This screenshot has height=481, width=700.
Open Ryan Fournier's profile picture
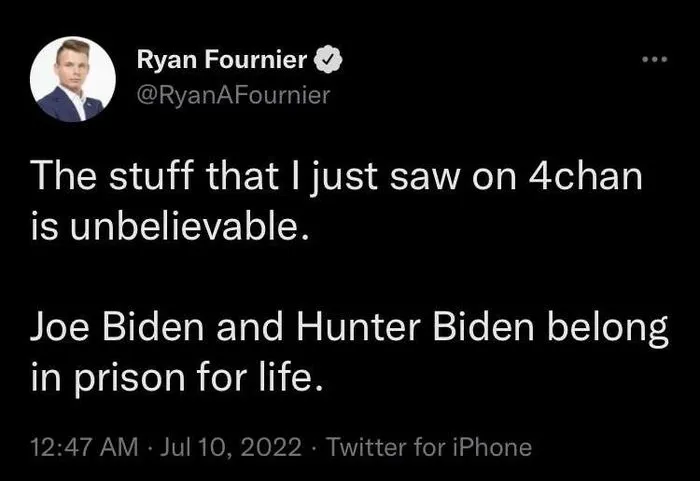(x=73, y=79)
